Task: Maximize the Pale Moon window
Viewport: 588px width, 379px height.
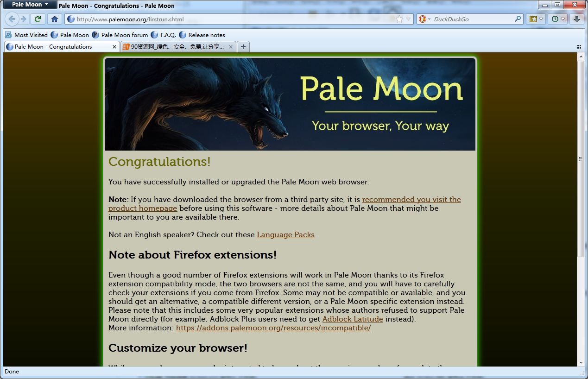Action: pos(556,5)
